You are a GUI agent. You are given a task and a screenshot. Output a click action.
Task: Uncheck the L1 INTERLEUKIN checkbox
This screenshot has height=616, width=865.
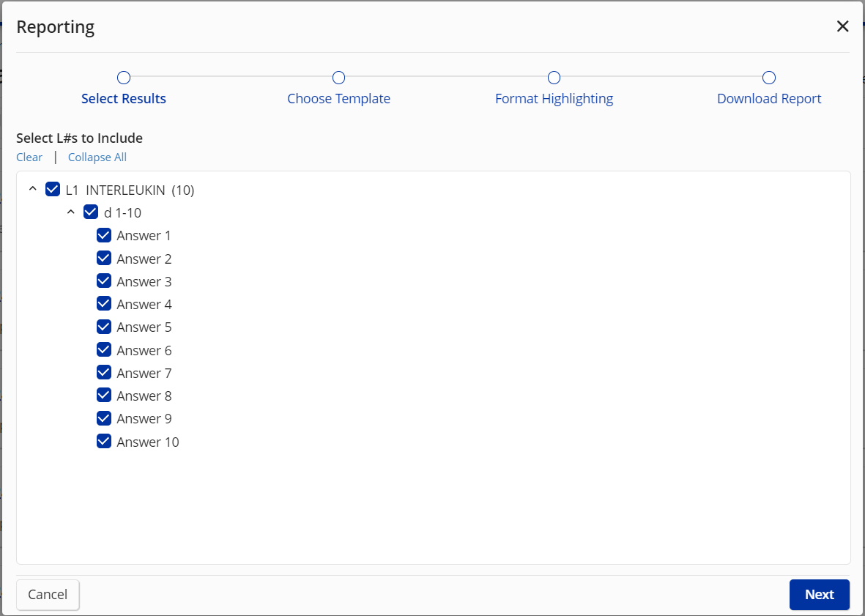point(53,190)
